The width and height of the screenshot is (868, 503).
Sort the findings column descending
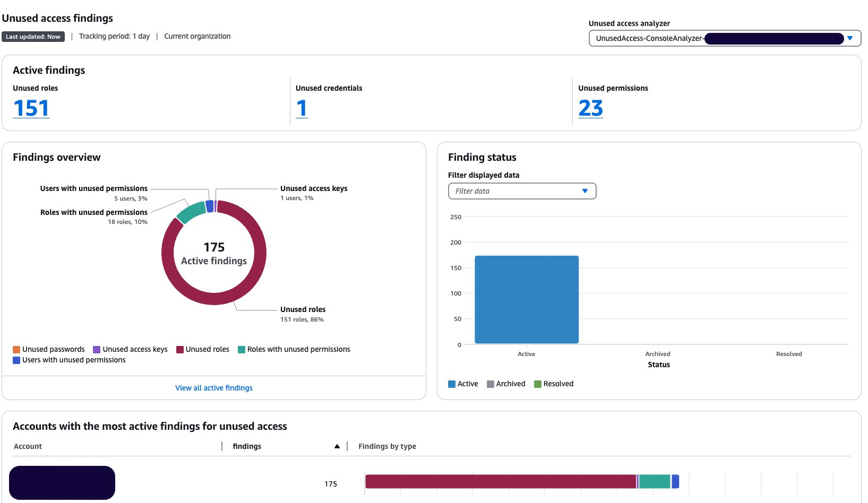point(337,446)
